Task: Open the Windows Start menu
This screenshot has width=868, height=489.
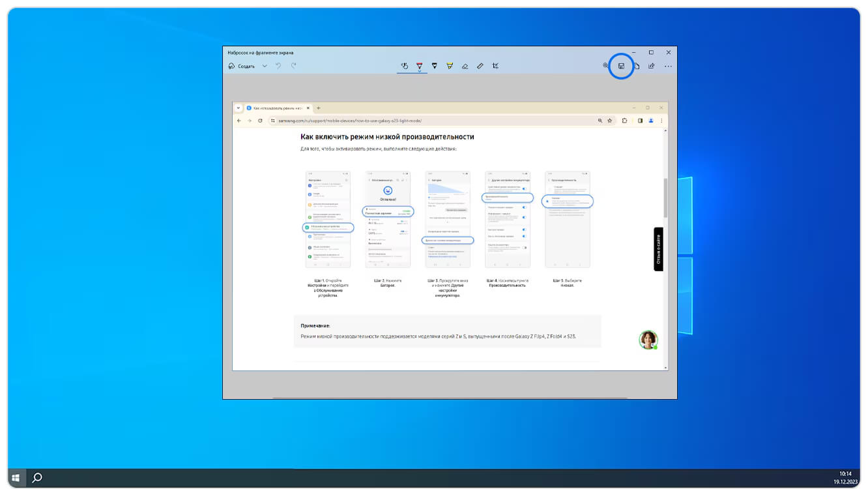Action: 16,478
